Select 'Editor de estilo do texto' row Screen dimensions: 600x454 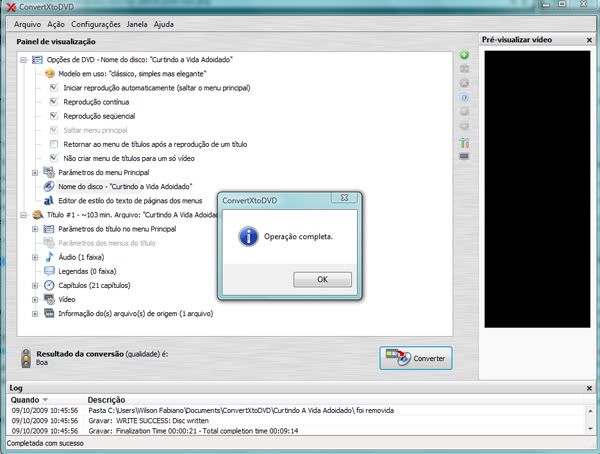coord(130,201)
